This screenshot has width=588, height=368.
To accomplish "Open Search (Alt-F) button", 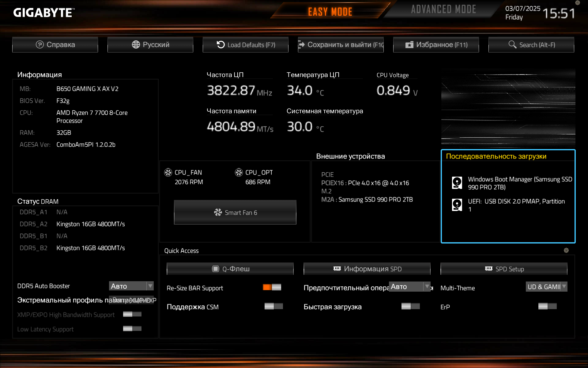I will [531, 45].
